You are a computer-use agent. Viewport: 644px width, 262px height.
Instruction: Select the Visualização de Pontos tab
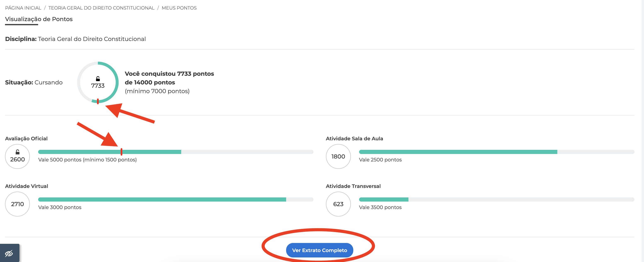[x=39, y=19]
